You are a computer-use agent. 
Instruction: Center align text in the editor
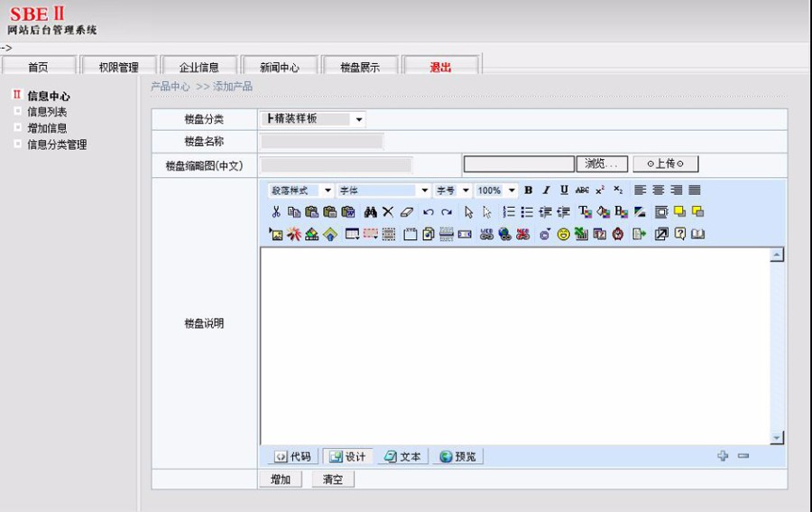click(659, 191)
